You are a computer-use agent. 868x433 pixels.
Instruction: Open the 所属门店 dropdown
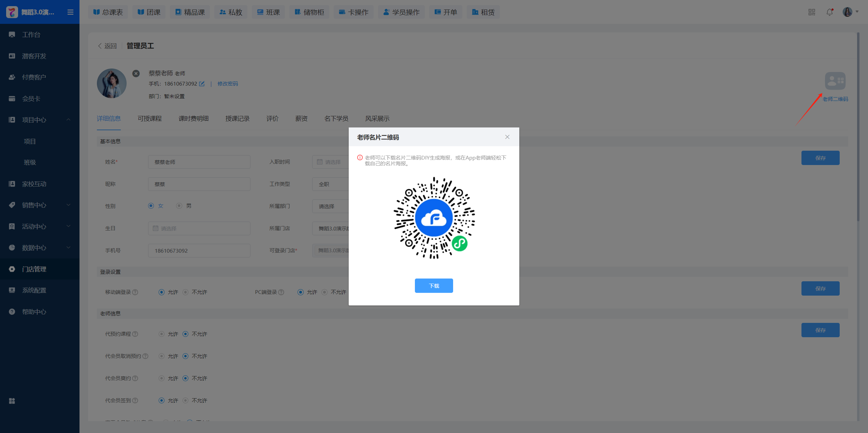point(330,228)
